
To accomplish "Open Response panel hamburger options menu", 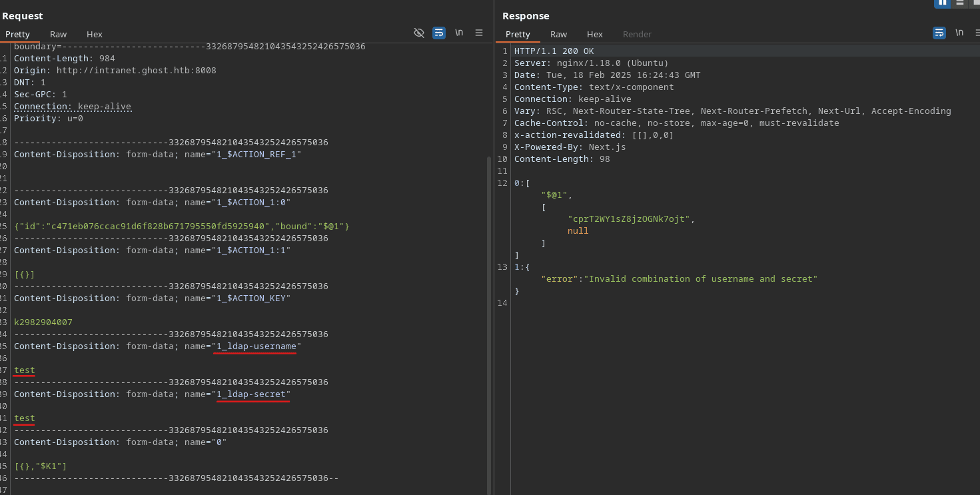I will pyautogui.click(x=978, y=33).
